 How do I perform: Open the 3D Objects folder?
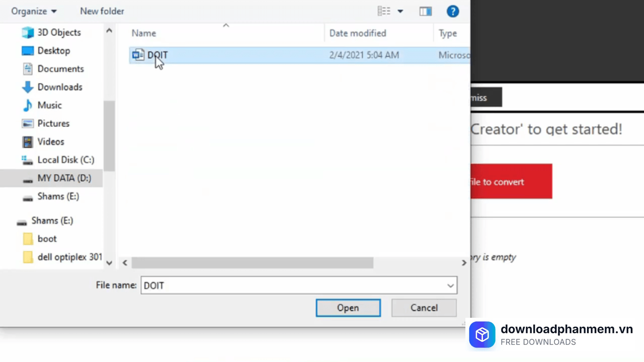58,32
